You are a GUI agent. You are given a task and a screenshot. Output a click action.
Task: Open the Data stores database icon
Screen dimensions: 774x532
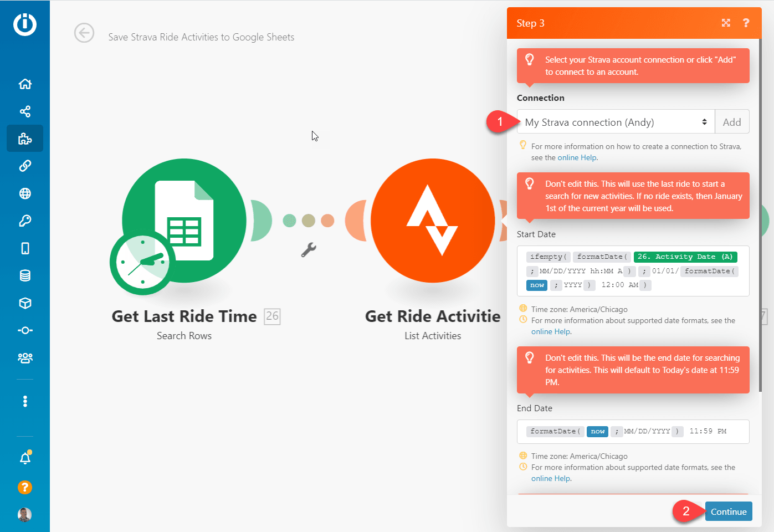(25, 275)
